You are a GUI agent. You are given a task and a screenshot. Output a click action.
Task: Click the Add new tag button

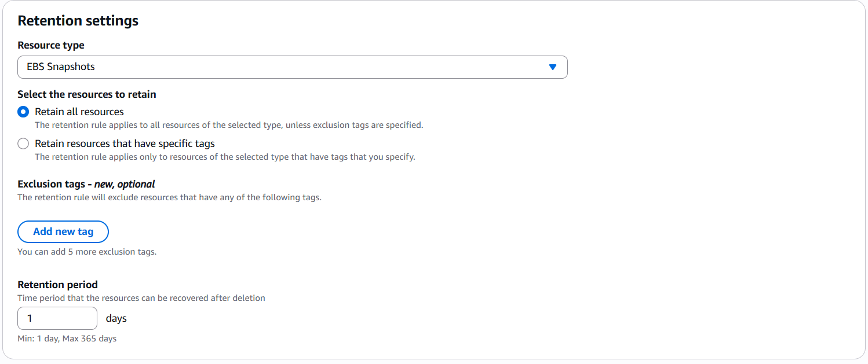(x=63, y=231)
